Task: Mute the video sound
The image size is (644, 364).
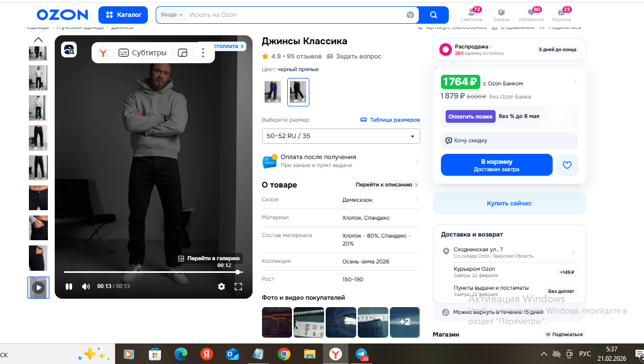Action: click(86, 287)
